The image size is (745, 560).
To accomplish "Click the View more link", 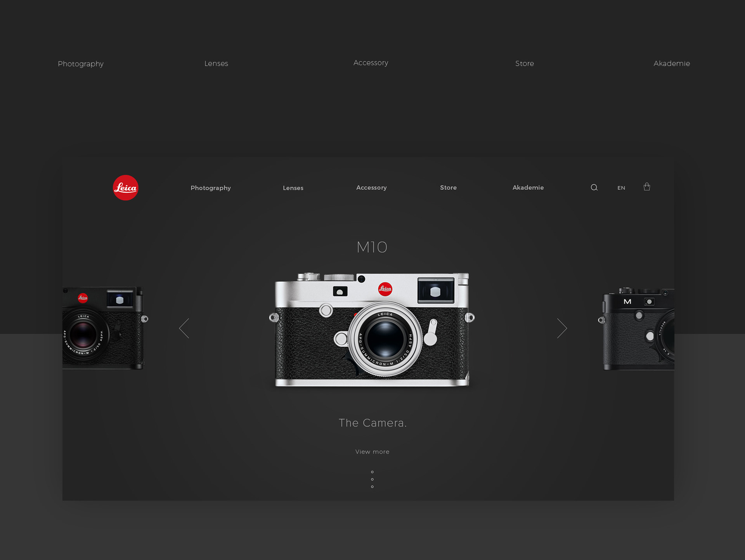I will pos(373,451).
